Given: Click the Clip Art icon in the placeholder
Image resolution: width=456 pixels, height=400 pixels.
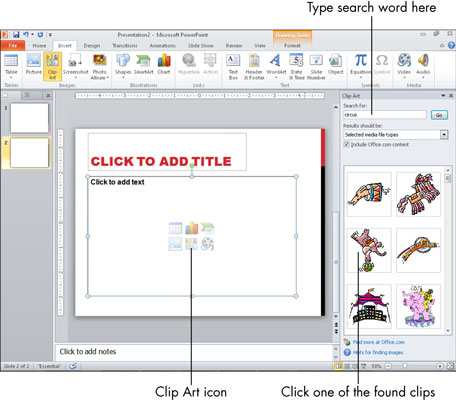Looking at the screenshot, I should (x=191, y=244).
